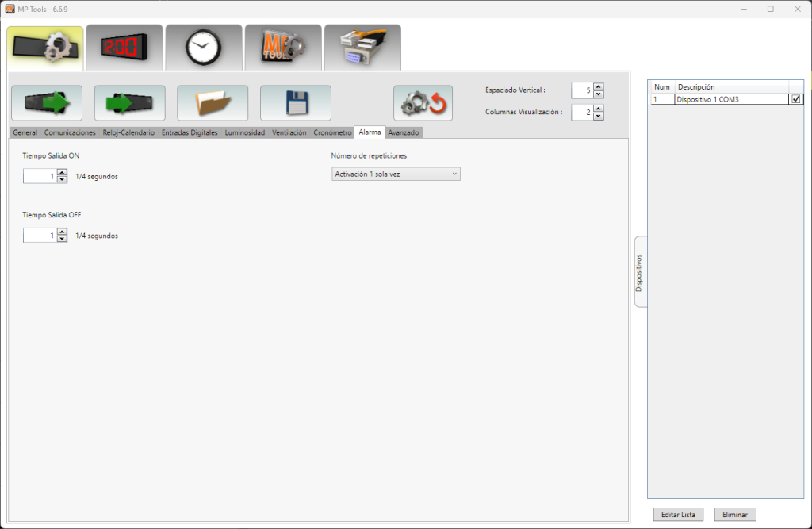The height and width of the screenshot is (529, 812).
Task: Click the Columnas Visualización input field
Action: pyautogui.click(x=582, y=112)
